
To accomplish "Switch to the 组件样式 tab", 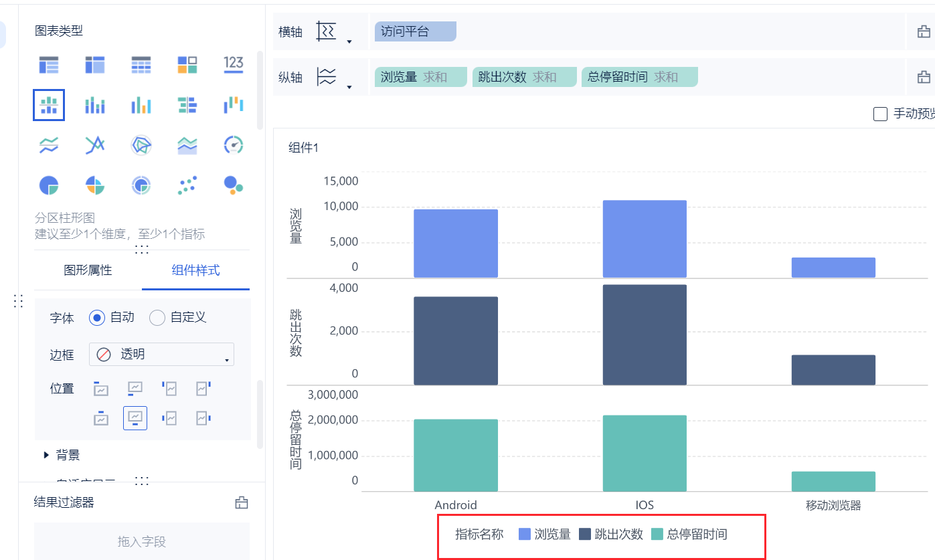I will [x=195, y=270].
